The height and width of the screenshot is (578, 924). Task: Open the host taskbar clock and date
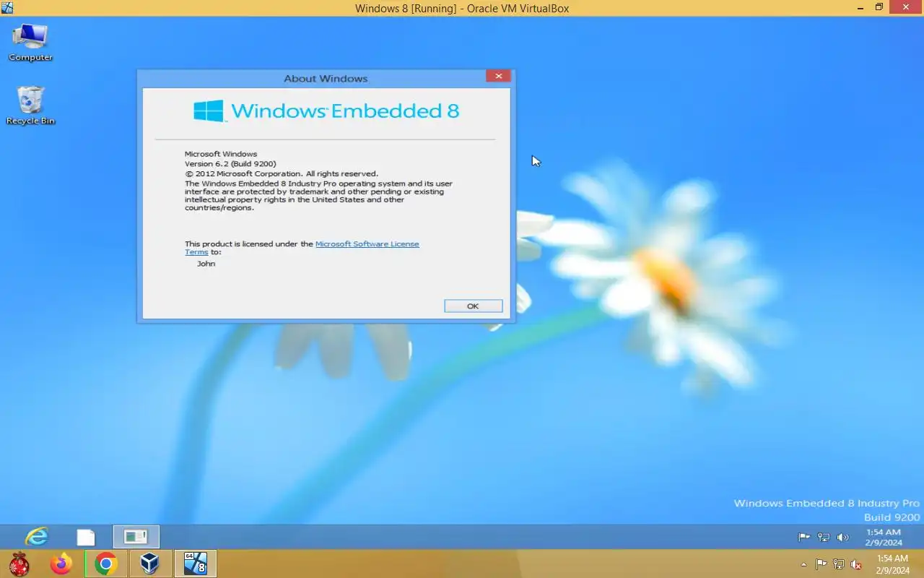(x=892, y=564)
